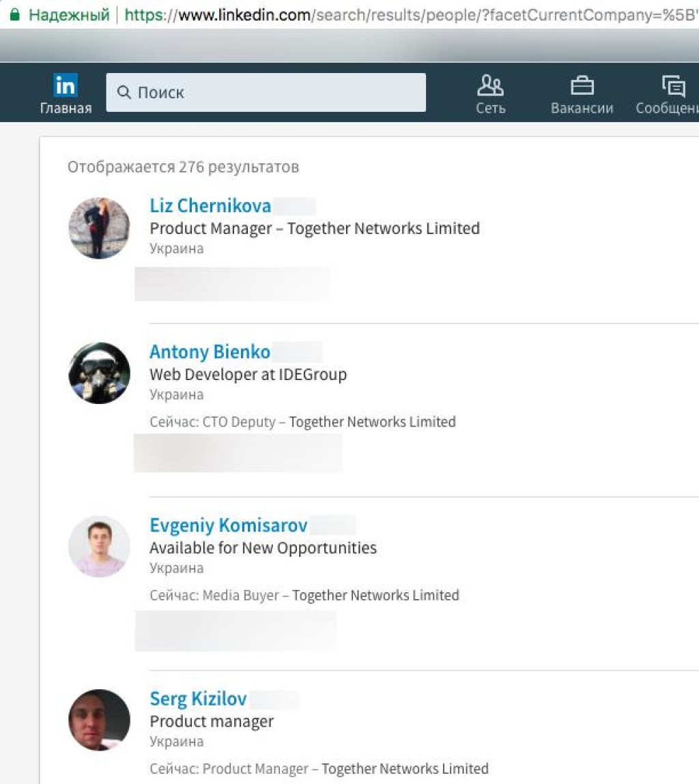Open the Вакансии briefcase icon

[x=582, y=85]
